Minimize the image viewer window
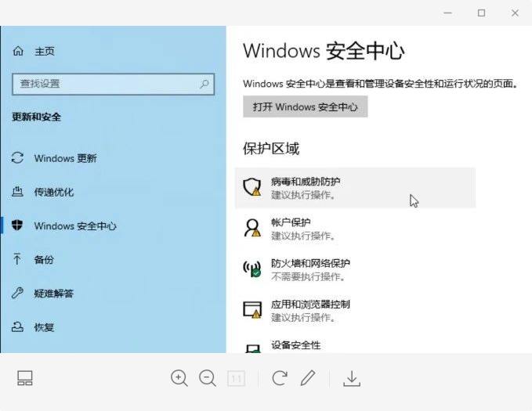The image size is (532, 411). [x=448, y=13]
